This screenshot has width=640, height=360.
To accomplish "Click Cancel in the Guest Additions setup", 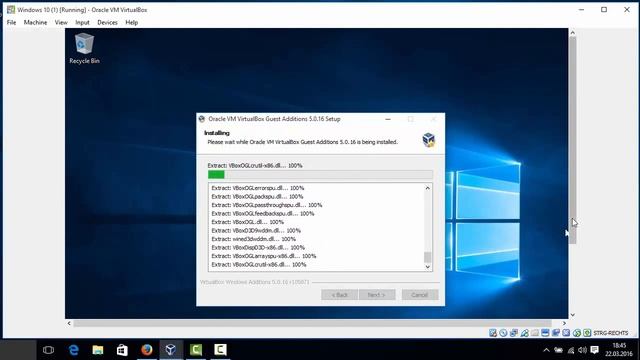I will [420, 295].
